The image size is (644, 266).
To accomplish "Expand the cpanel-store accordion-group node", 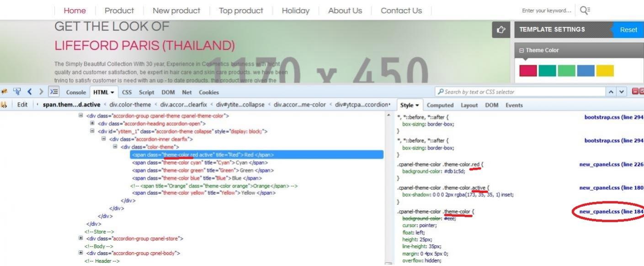I will 81,238.
